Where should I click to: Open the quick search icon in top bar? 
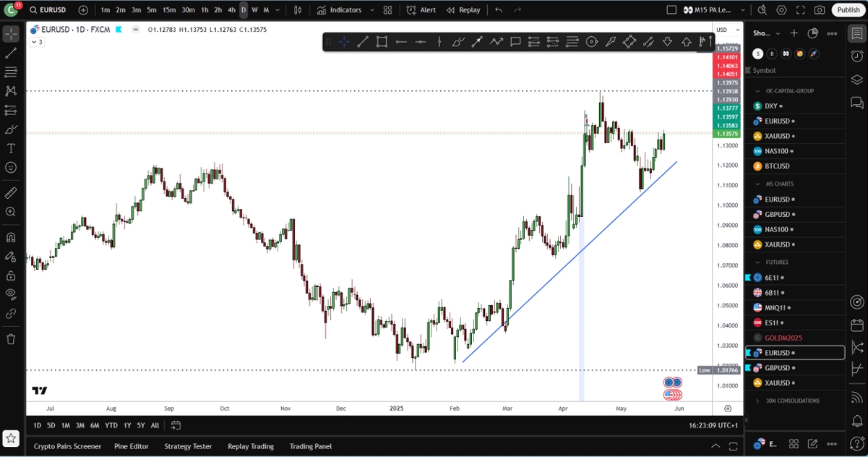coord(762,10)
